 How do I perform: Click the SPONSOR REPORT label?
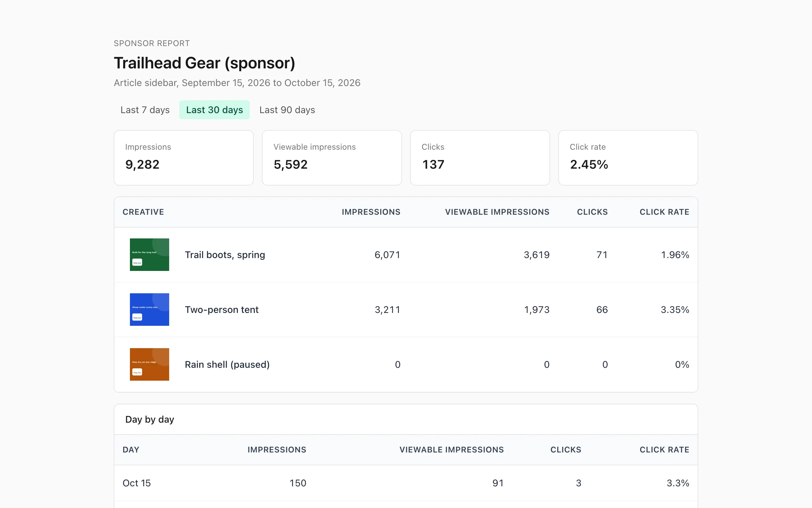pyautogui.click(x=152, y=43)
